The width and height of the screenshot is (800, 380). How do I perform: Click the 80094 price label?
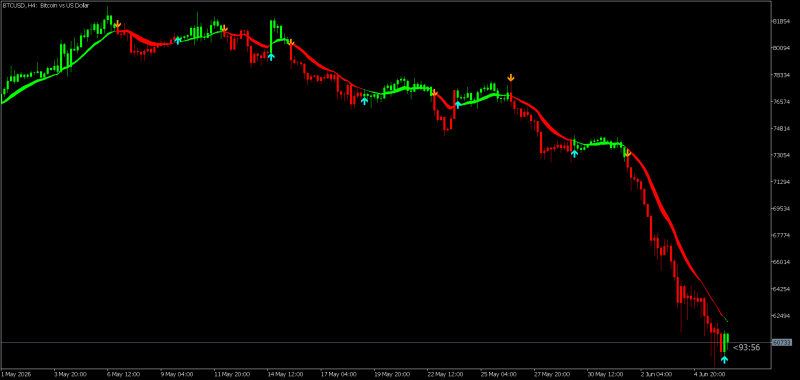[x=782, y=48]
